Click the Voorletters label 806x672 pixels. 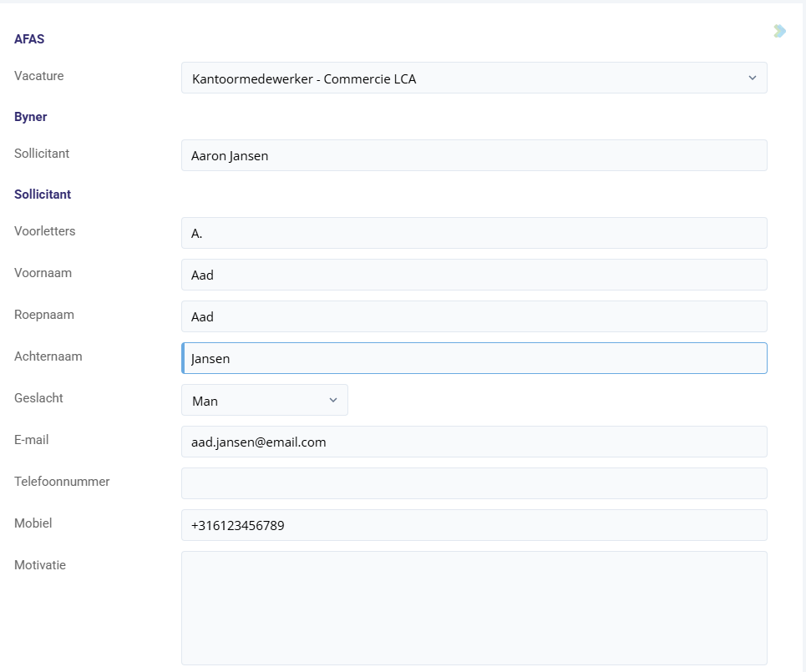point(45,231)
